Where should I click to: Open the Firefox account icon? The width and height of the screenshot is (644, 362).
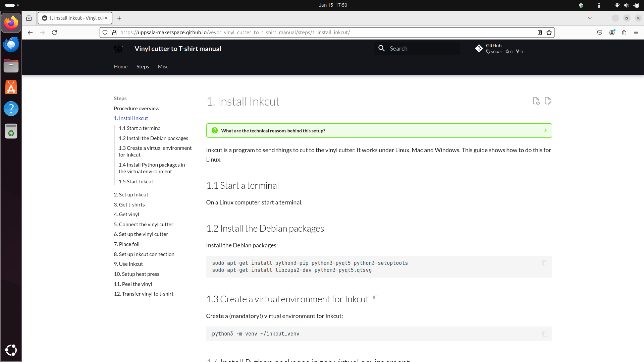coord(612,33)
